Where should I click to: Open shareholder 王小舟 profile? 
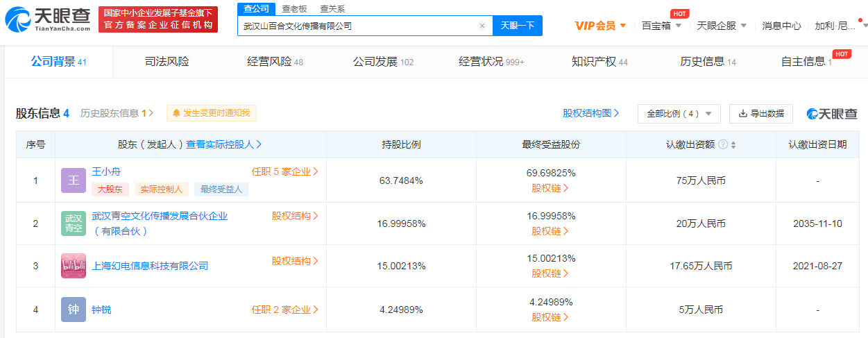106,171
